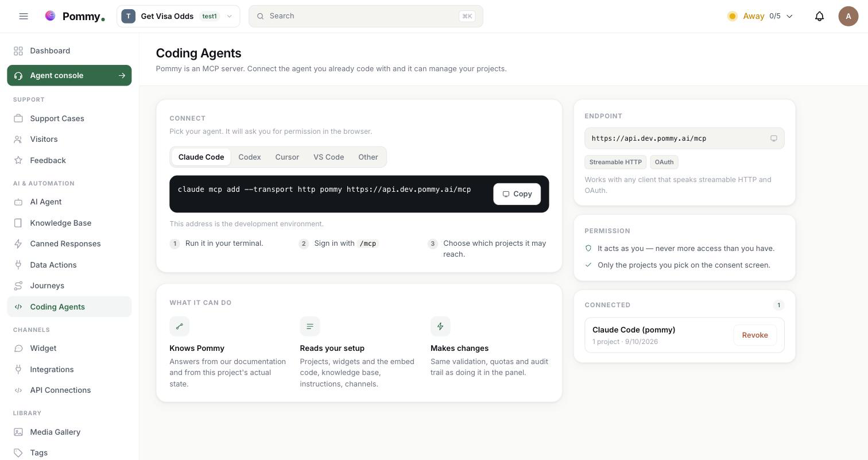868x460 pixels.
Task: Click the OAuth badge
Action: click(664, 163)
